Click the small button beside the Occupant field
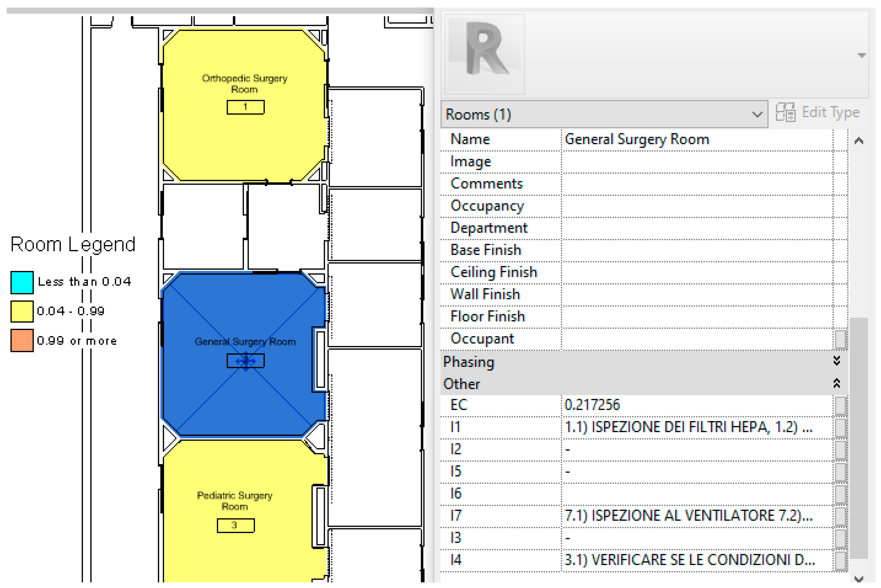Viewport: 881px width, 588px height. (x=841, y=339)
